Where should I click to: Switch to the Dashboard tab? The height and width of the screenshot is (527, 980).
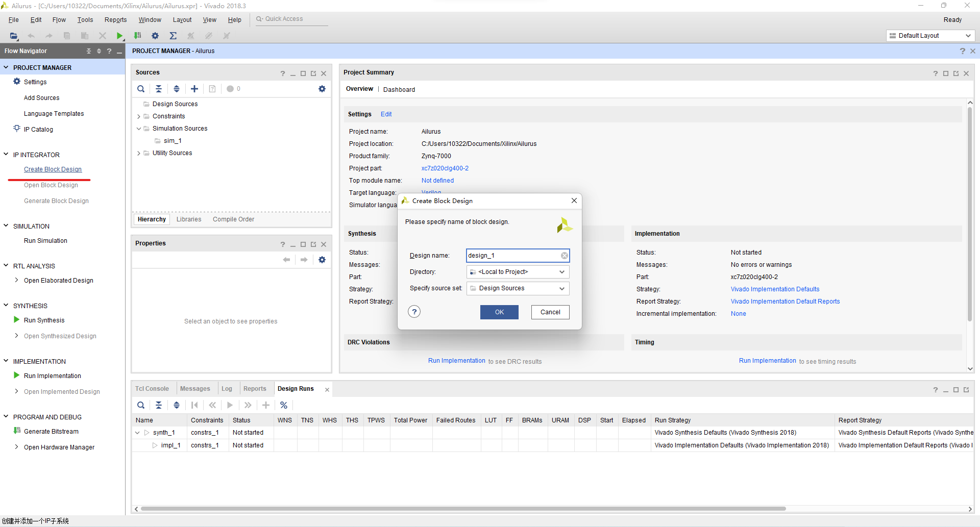click(399, 89)
